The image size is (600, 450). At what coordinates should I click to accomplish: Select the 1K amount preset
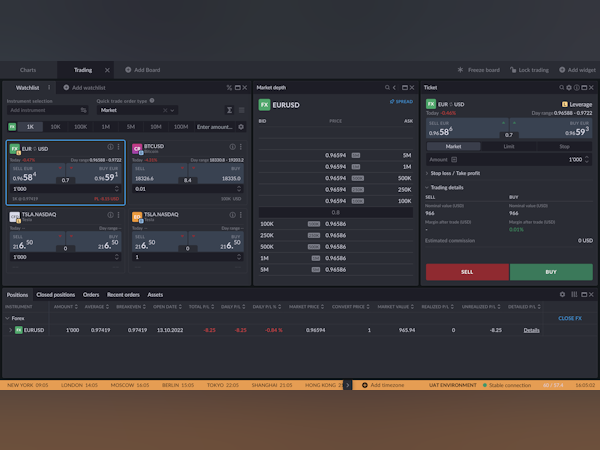coord(30,127)
